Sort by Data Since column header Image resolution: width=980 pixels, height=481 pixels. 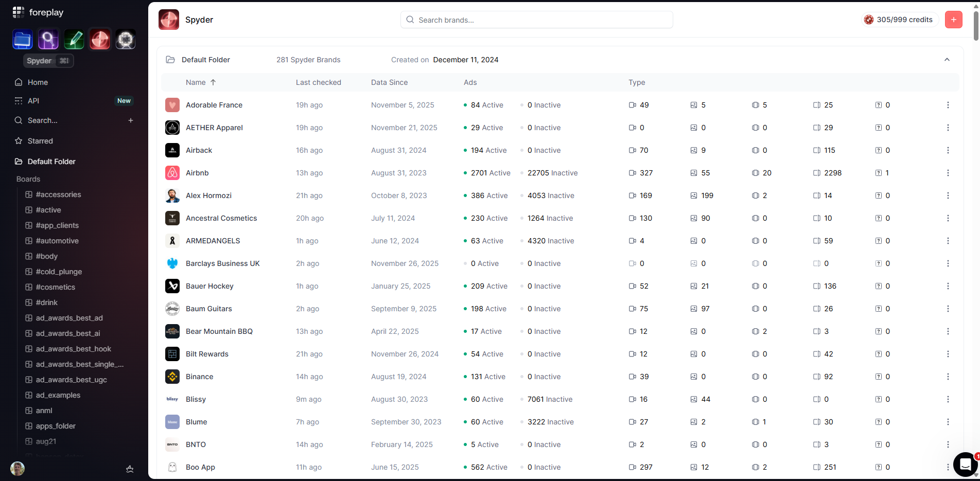(389, 82)
